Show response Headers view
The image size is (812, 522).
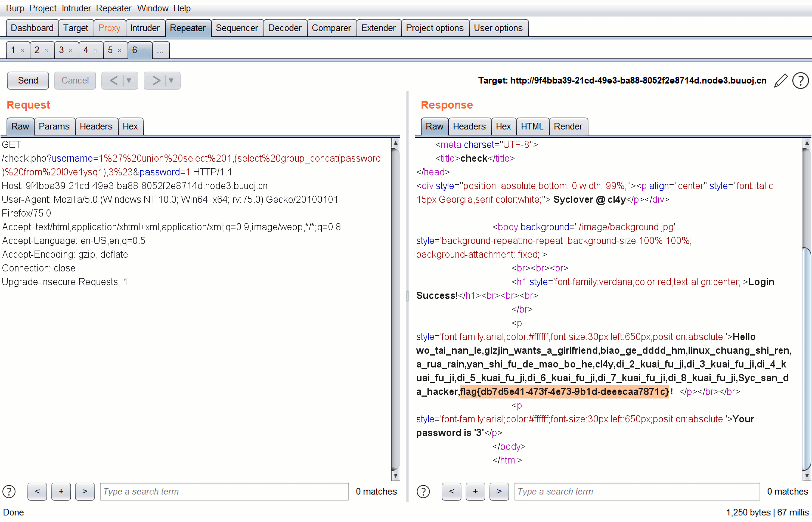(469, 126)
